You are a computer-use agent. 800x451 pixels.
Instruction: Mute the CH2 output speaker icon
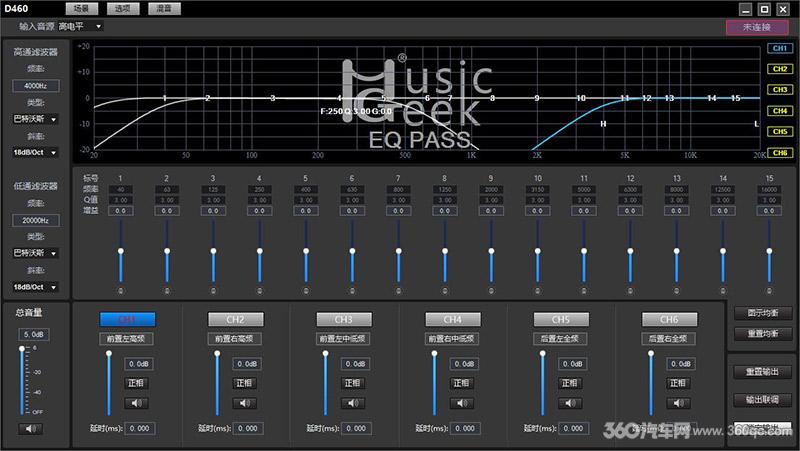(245, 403)
